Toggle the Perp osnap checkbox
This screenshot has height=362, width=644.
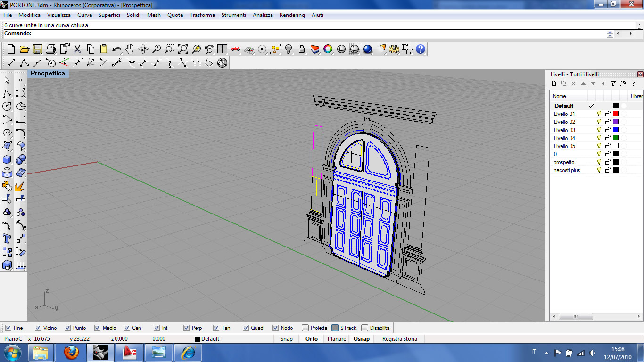pyautogui.click(x=186, y=328)
